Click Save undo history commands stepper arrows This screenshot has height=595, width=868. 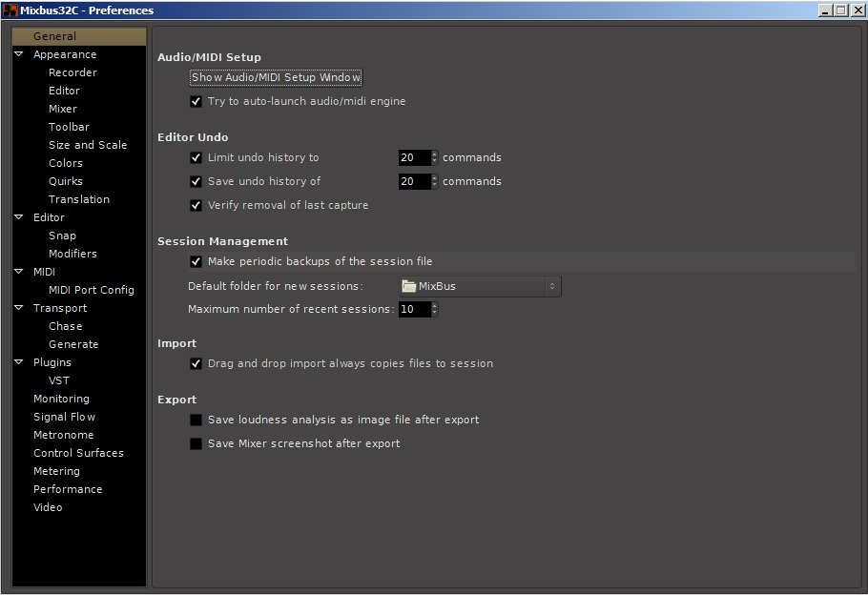(x=435, y=181)
